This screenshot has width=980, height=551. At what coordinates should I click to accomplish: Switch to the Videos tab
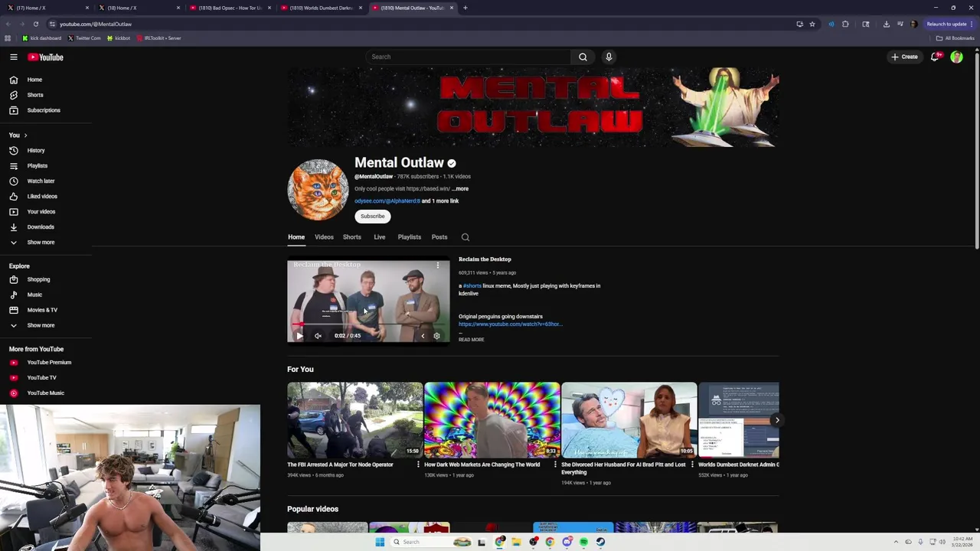coord(324,237)
